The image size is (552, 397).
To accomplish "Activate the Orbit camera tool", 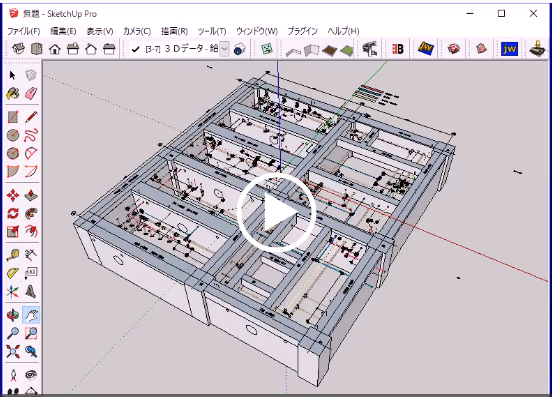I will [x=13, y=315].
